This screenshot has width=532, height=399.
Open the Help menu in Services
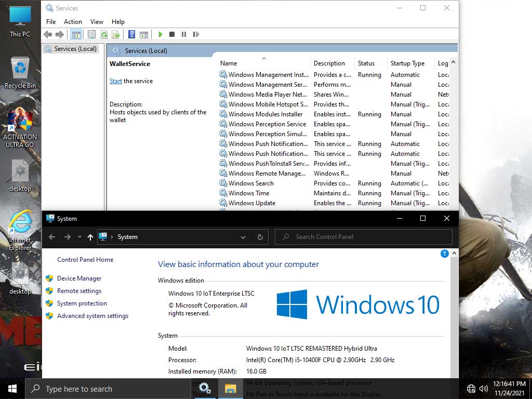coord(118,22)
